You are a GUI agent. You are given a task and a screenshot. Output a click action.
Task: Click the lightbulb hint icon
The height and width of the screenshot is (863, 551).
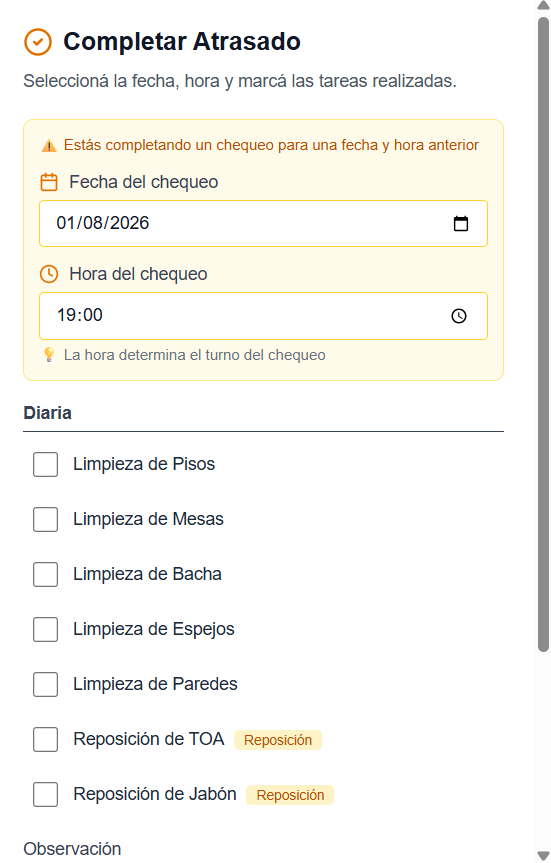49,355
